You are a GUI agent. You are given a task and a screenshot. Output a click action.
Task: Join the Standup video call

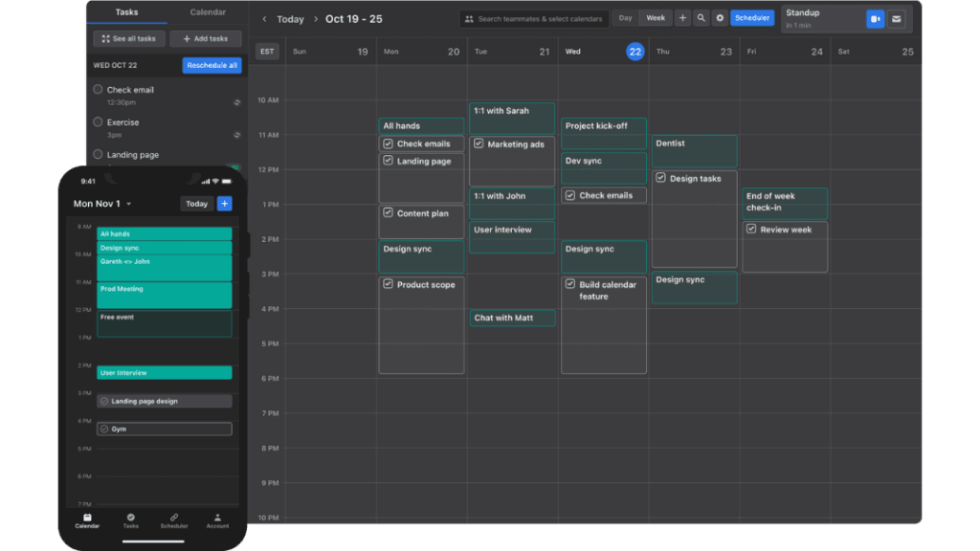click(875, 18)
